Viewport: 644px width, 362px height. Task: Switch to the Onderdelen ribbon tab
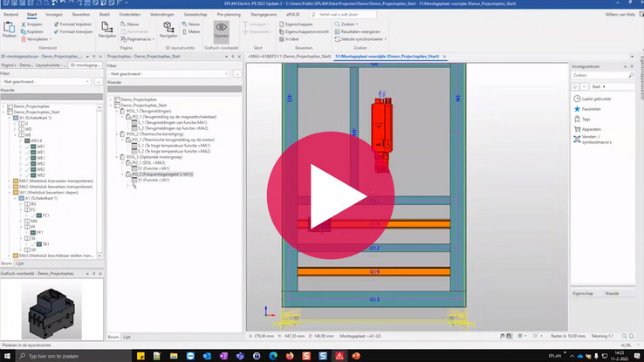(x=129, y=14)
